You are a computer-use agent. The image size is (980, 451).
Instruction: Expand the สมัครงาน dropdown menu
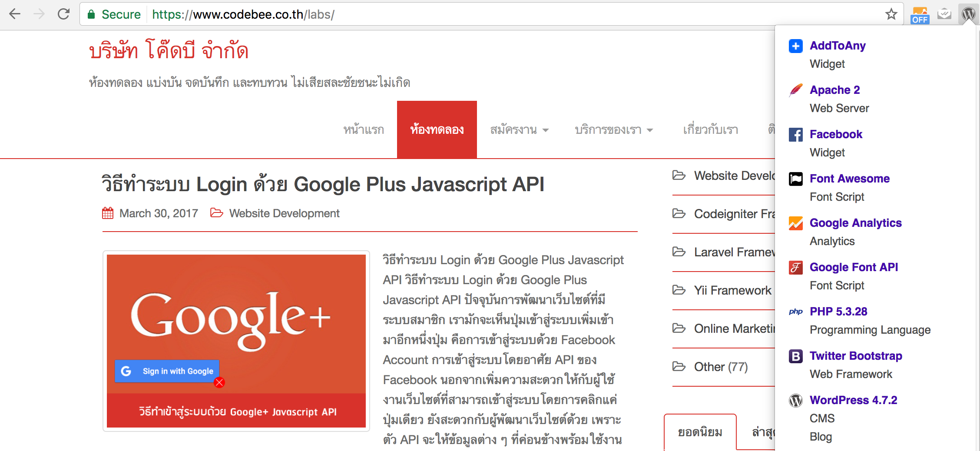tap(519, 130)
